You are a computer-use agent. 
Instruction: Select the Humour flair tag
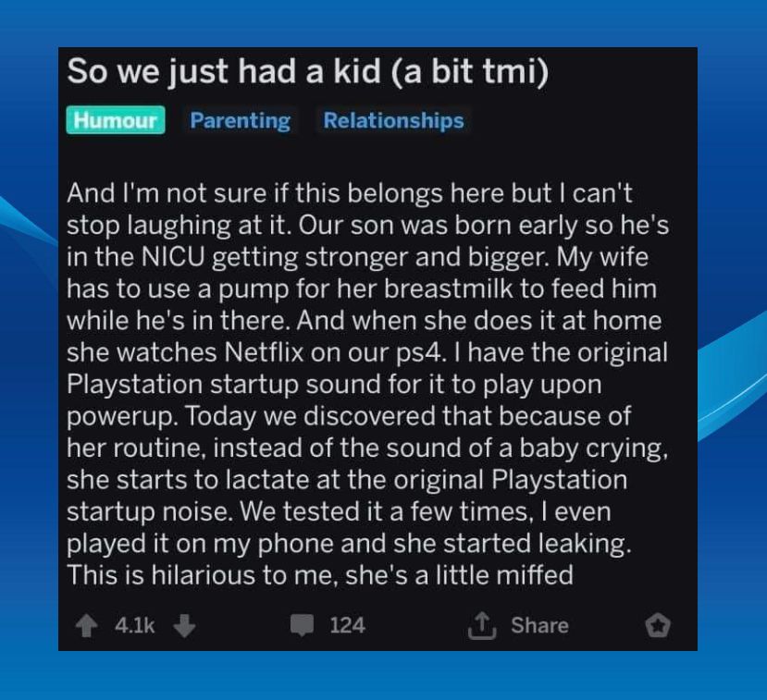(x=115, y=120)
